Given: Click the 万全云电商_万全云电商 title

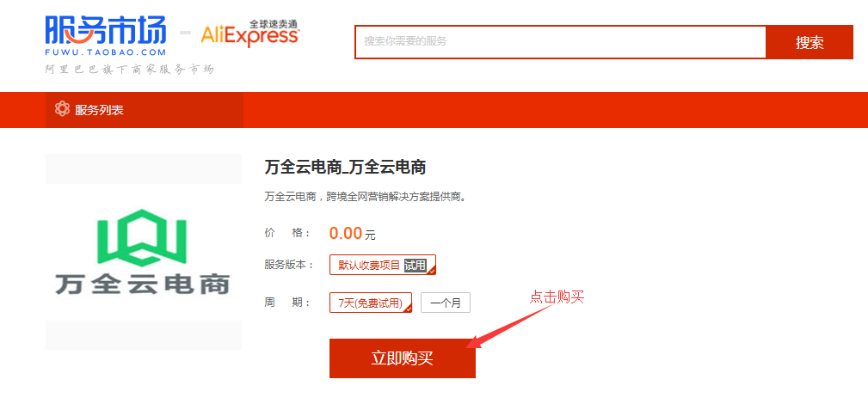Looking at the screenshot, I should pos(345,167).
